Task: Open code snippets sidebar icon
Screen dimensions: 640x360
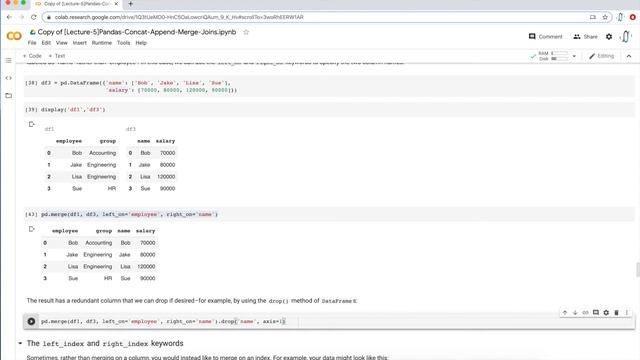Action: pos(9,78)
